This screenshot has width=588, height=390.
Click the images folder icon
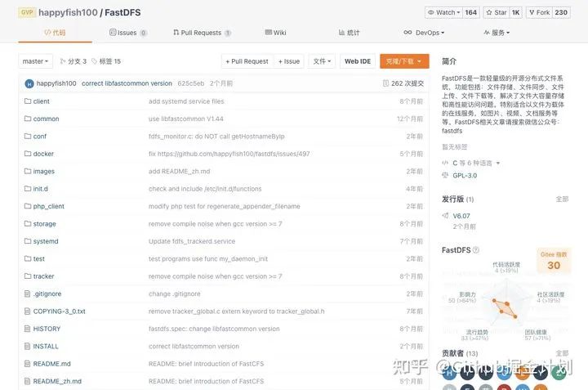tap(28, 171)
